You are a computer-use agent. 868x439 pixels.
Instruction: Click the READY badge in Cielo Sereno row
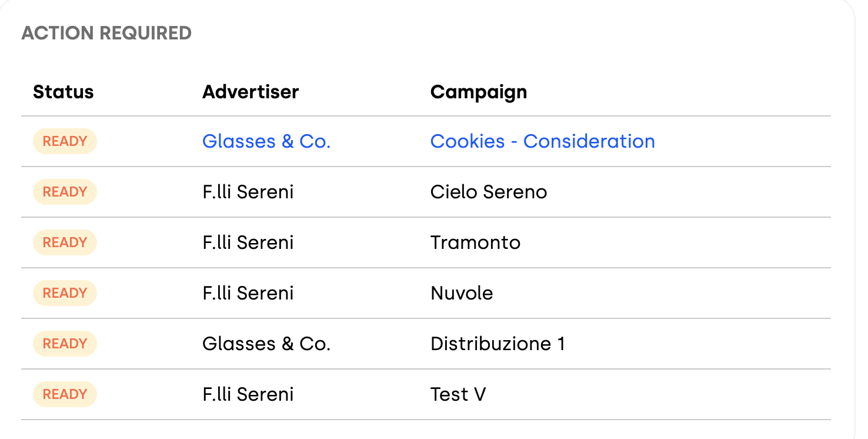65,192
